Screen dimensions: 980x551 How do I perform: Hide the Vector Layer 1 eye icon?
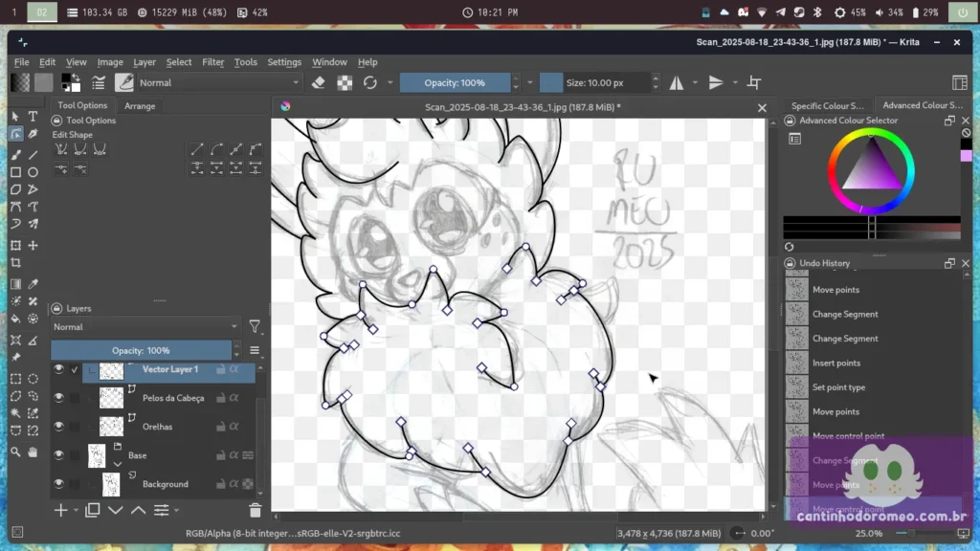tap(58, 369)
